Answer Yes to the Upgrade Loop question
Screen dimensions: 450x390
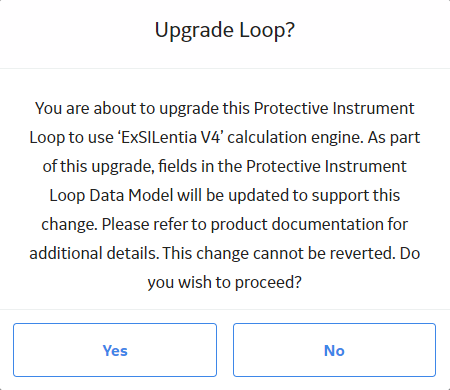[x=115, y=350]
